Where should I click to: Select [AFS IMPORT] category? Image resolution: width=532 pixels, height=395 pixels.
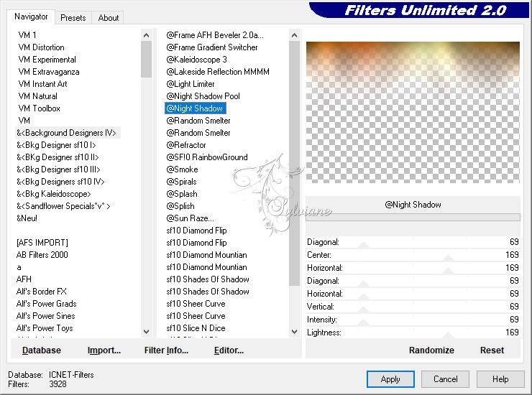pos(42,243)
